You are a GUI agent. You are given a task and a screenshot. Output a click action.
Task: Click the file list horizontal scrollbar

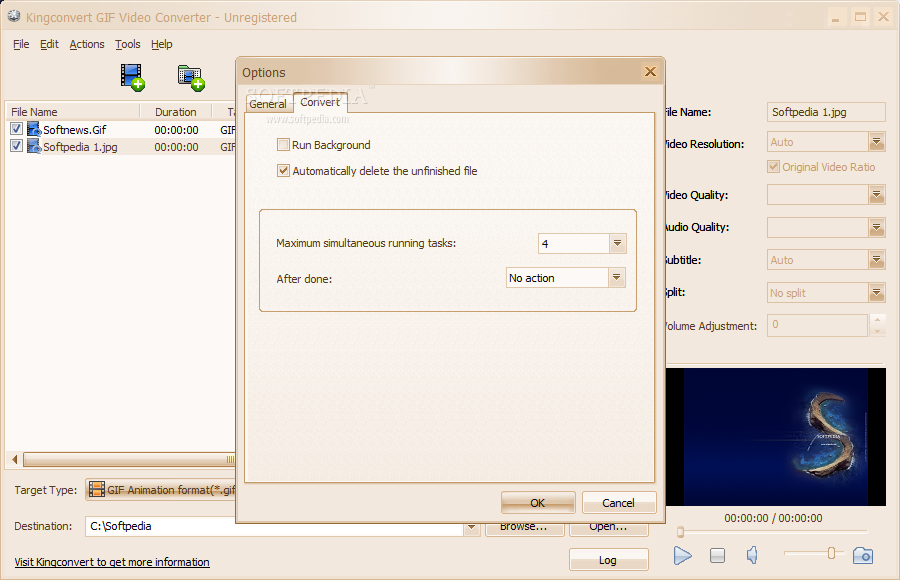(x=129, y=459)
